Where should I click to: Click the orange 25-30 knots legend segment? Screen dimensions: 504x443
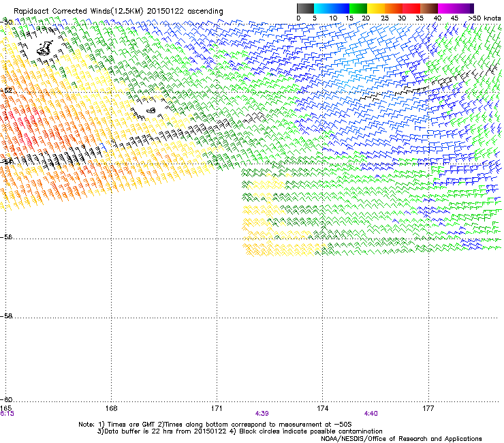pyautogui.click(x=394, y=8)
